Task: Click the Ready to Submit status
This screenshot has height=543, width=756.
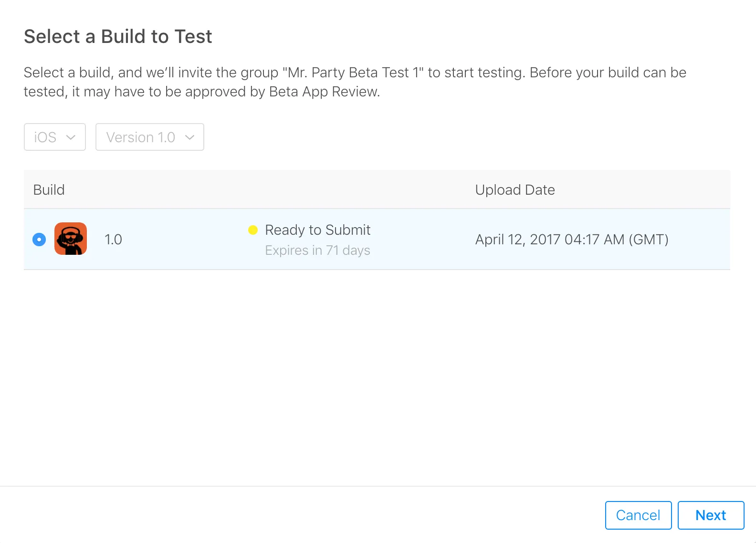Action: pyautogui.click(x=318, y=230)
